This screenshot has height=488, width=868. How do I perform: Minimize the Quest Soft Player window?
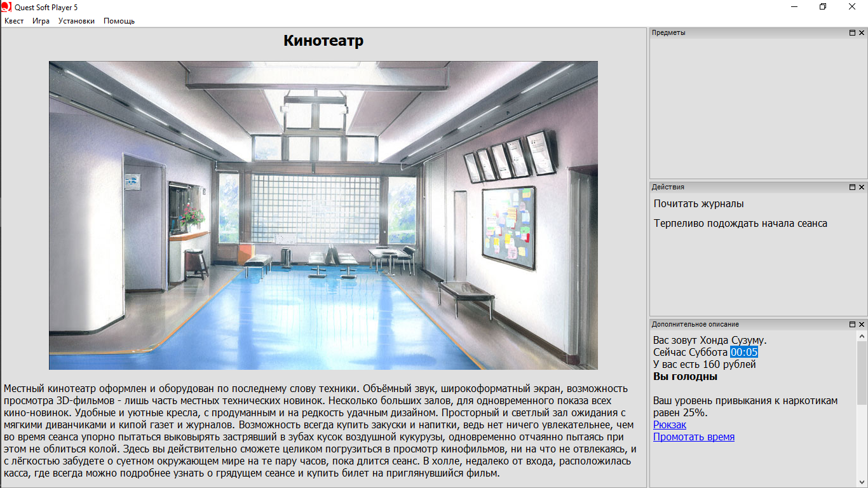click(795, 6)
